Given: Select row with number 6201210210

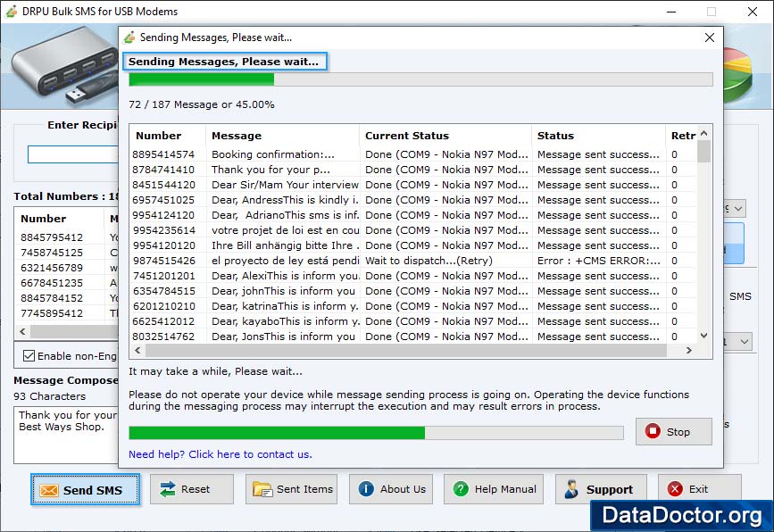Looking at the screenshot, I should coord(413,306).
